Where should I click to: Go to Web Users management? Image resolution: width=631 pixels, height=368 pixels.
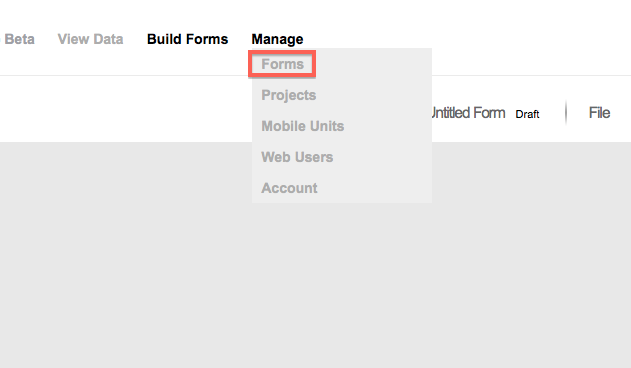point(297,157)
